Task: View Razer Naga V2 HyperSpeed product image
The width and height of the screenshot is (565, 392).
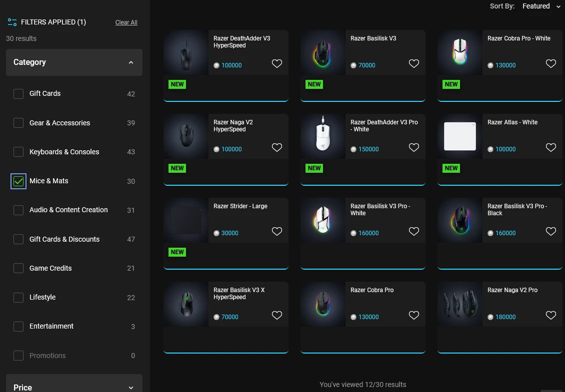Action: coord(186,136)
